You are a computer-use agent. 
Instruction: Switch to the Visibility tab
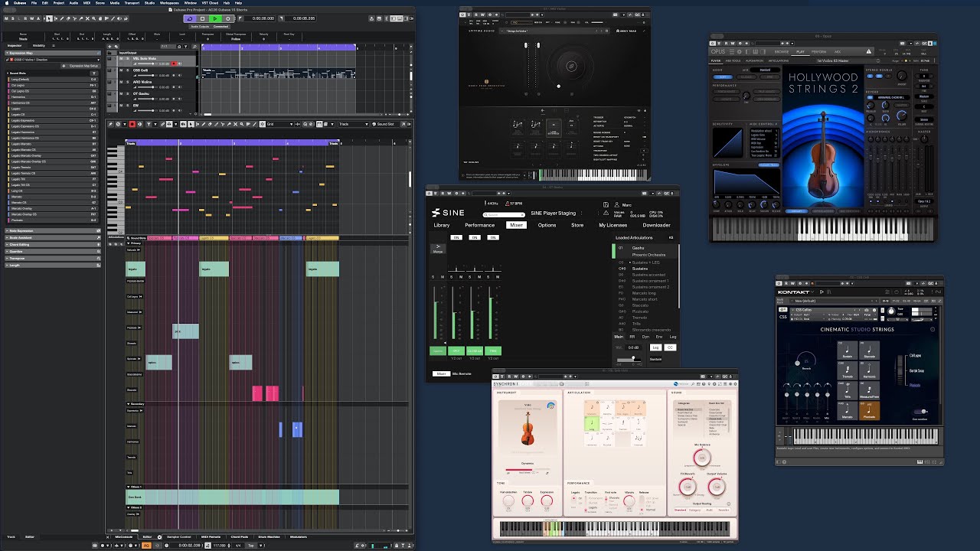[x=38, y=46]
